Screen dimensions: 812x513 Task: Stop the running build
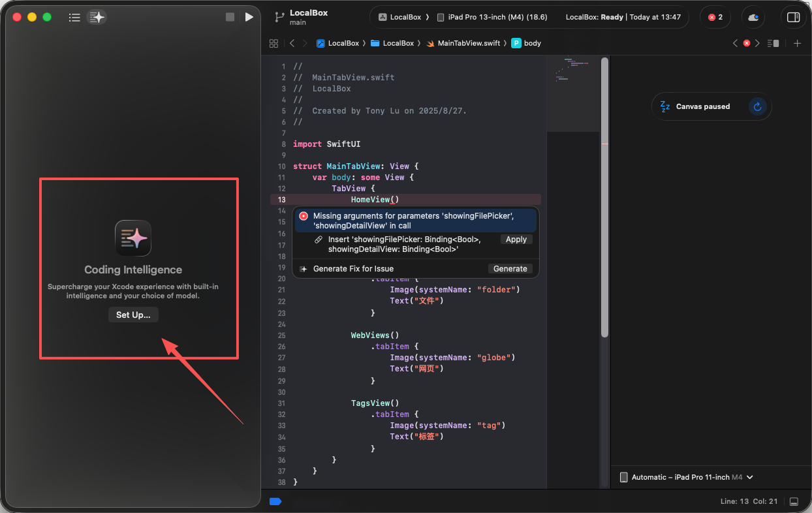[230, 17]
